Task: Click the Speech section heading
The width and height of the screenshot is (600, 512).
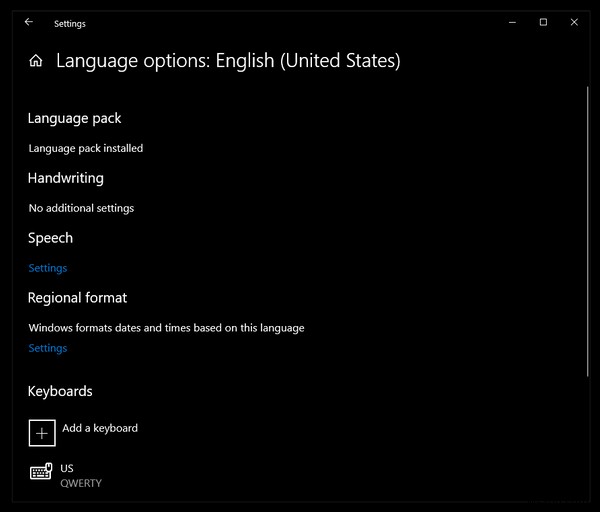Action: pos(50,238)
